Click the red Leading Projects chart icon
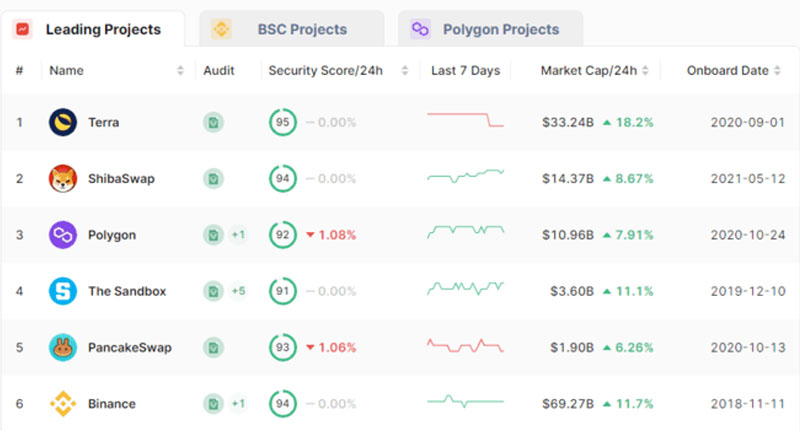800x446 pixels. (x=22, y=29)
